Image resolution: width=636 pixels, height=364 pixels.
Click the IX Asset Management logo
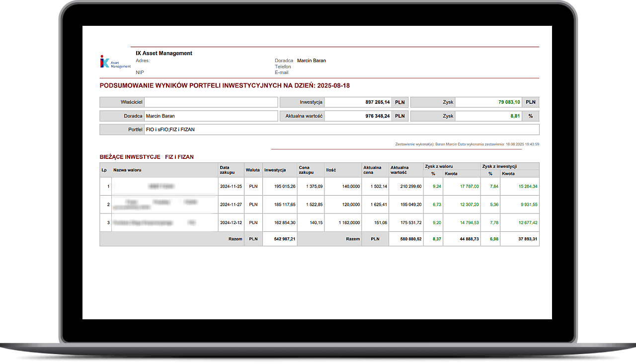coord(114,62)
